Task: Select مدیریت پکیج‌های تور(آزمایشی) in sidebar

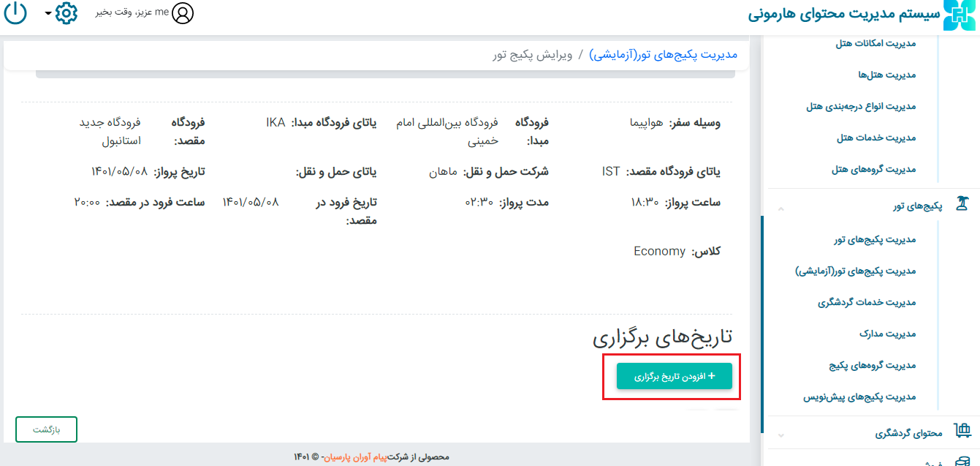Action: tap(855, 271)
